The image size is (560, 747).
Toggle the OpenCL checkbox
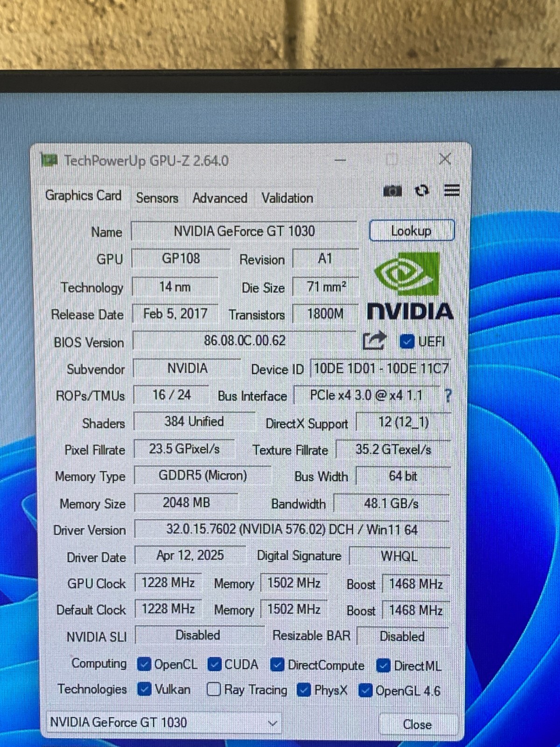144,664
